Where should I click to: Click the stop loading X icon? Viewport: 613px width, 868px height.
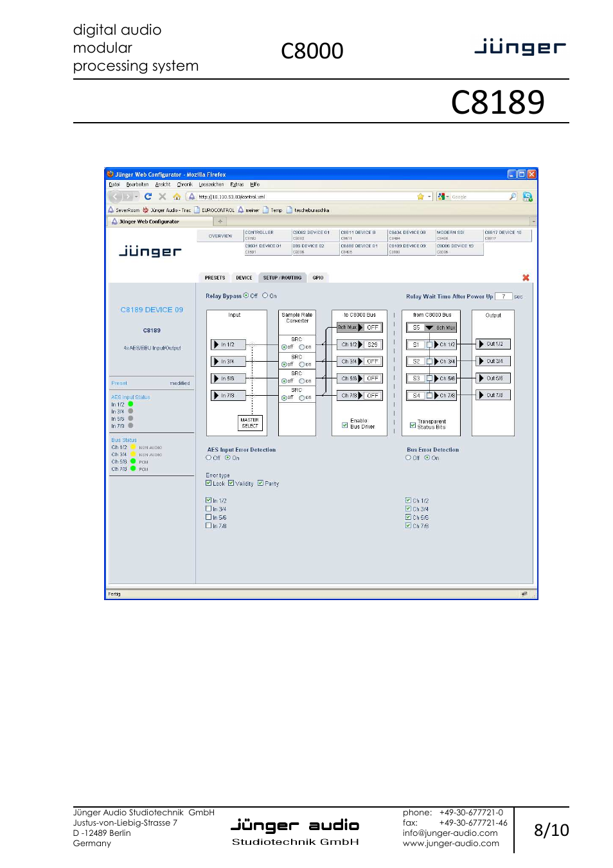coord(163,197)
